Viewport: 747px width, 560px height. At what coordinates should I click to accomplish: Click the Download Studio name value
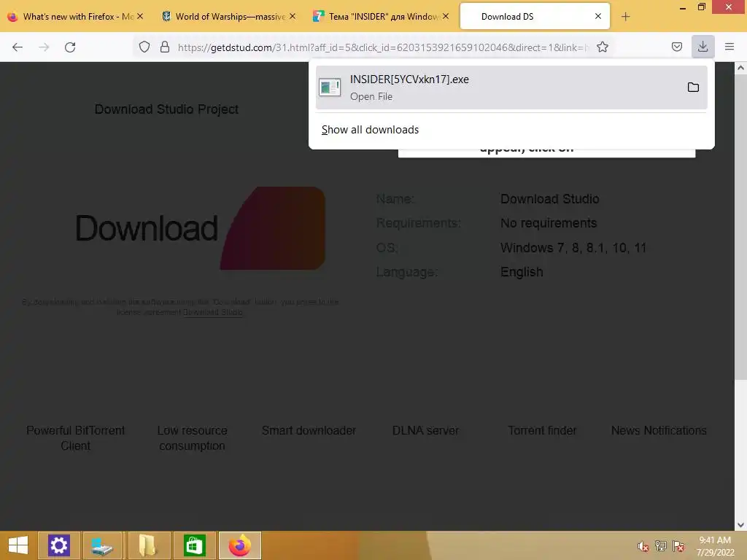(550, 198)
